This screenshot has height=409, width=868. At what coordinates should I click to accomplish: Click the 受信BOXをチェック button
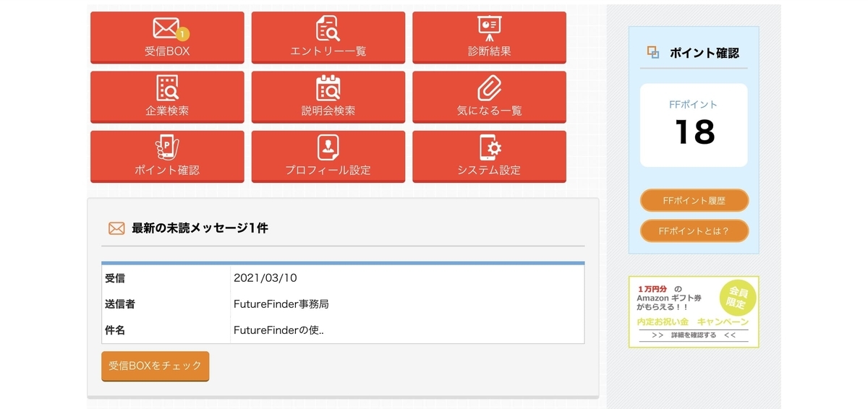click(x=155, y=366)
